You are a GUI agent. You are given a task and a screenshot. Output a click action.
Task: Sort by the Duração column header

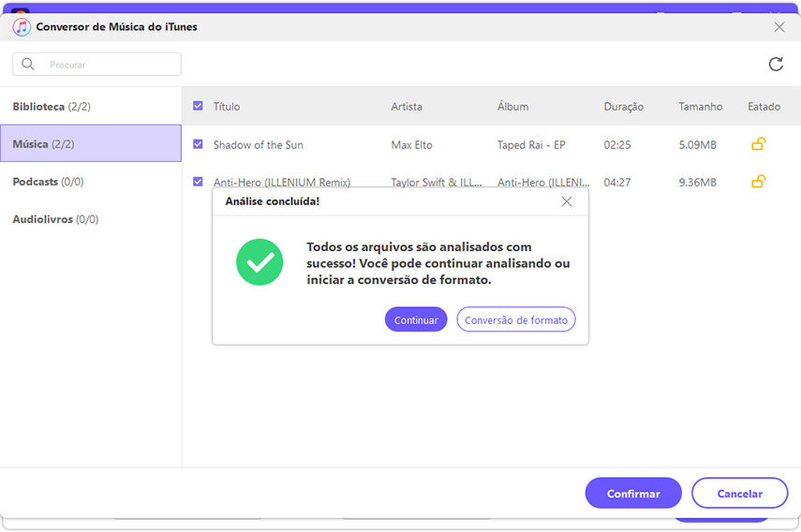point(624,107)
